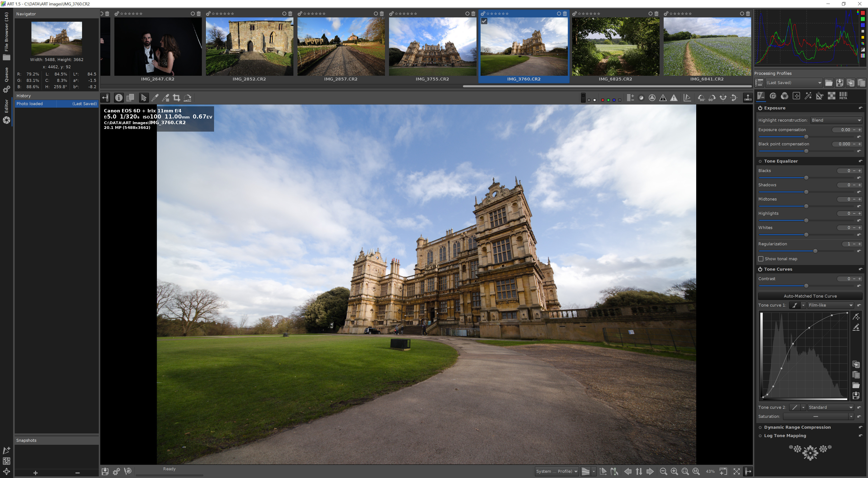Viewport: 868px width, 478px height.
Task: Open the Special effects wand tab
Action: pyautogui.click(x=808, y=96)
